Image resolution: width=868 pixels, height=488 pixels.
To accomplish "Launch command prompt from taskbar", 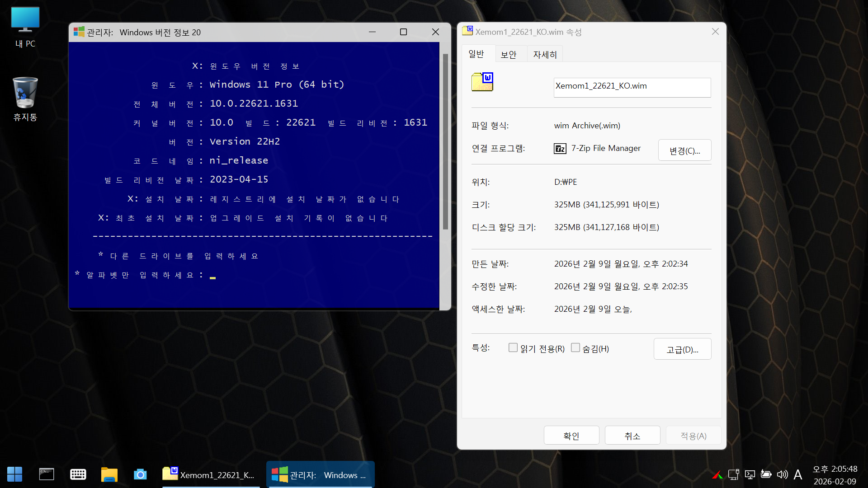I will tap(47, 474).
